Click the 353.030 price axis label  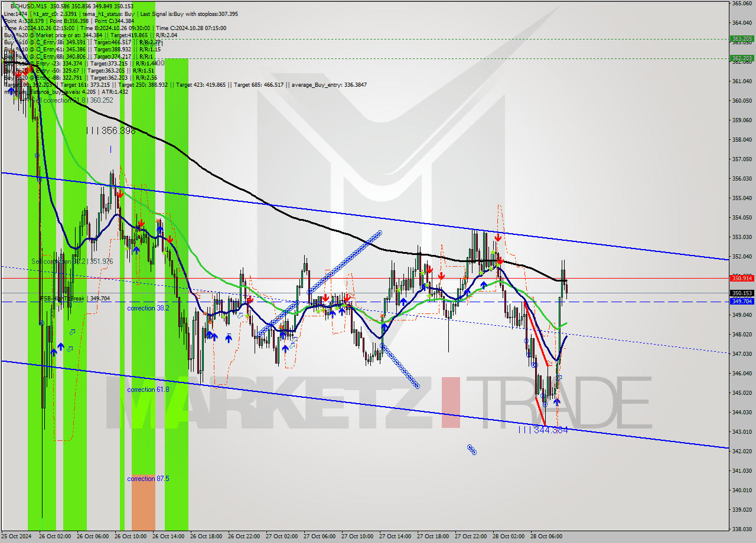click(x=742, y=237)
